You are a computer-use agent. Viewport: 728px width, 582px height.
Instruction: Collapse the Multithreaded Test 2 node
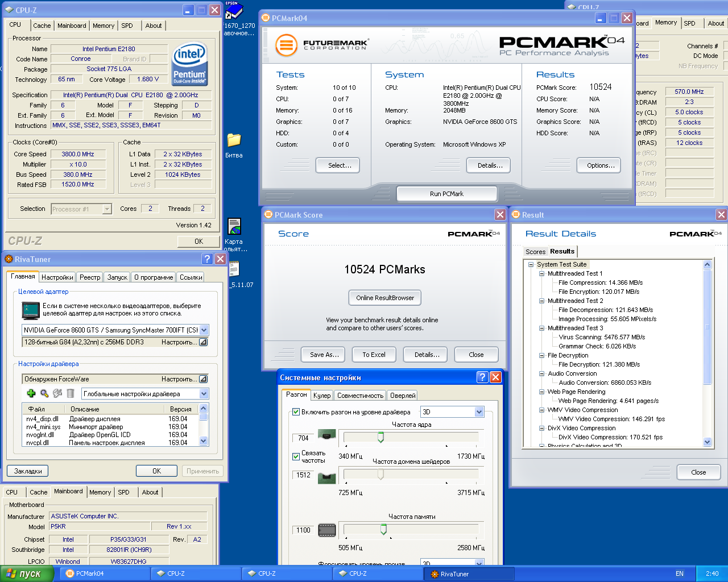coord(541,301)
